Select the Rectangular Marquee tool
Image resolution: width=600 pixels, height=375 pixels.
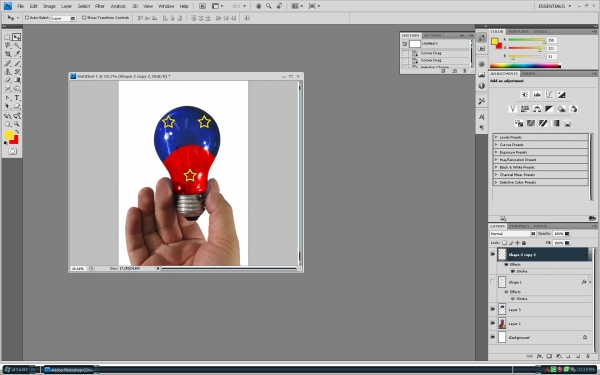[x=7, y=37]
